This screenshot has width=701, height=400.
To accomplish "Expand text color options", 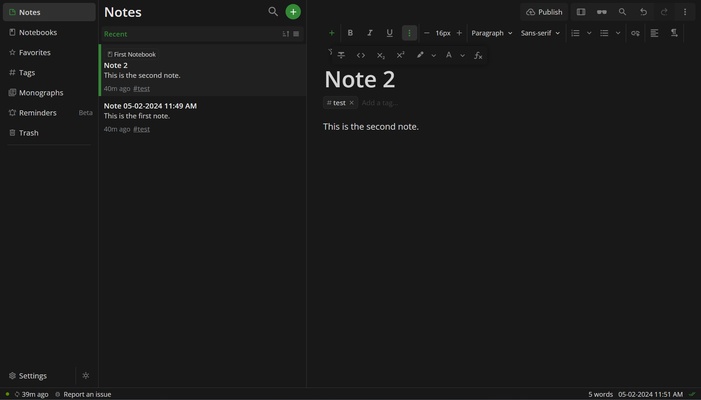I will click(463, 55).
